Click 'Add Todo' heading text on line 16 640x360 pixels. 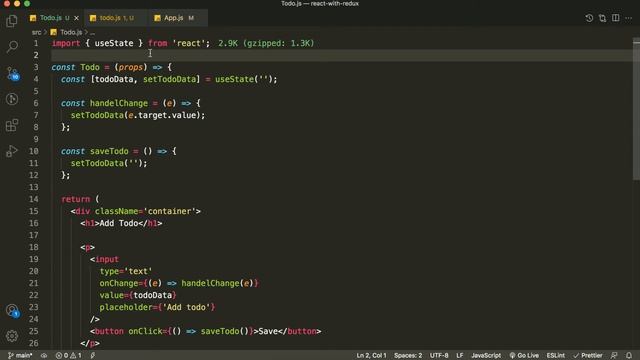(119, 223)
